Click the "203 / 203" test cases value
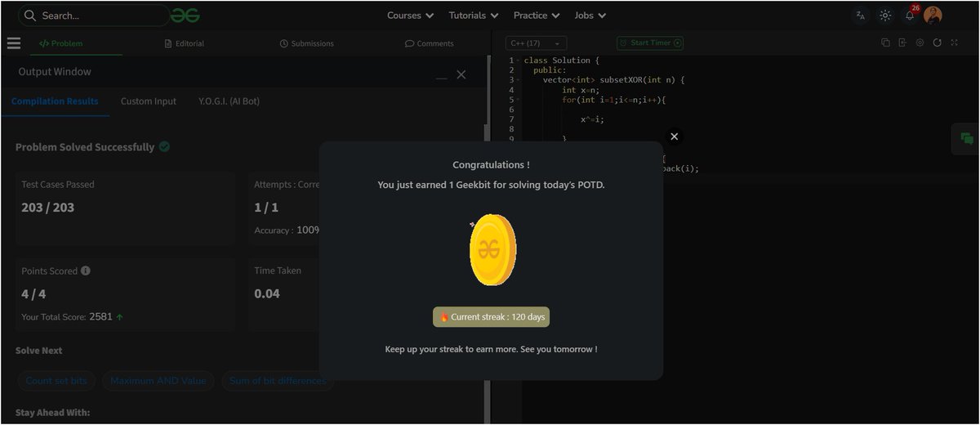Image resolution: width=980 pixels, height=425 pixels. tap(47, 208)
